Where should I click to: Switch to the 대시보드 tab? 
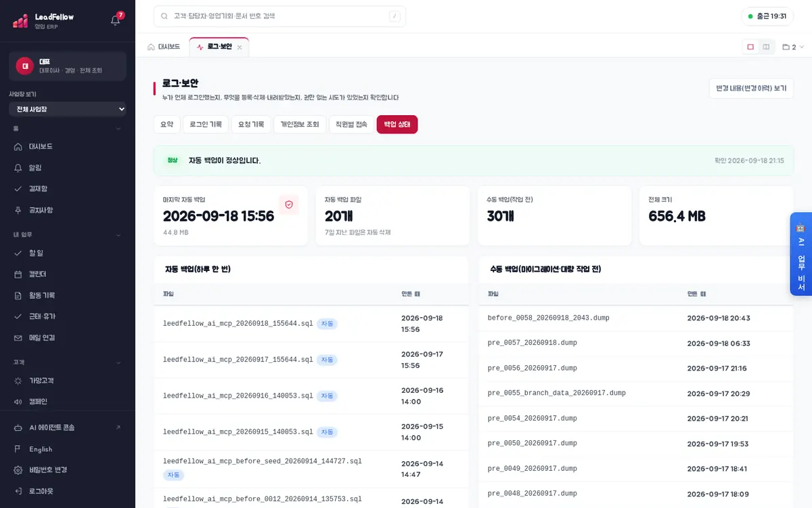164,47
